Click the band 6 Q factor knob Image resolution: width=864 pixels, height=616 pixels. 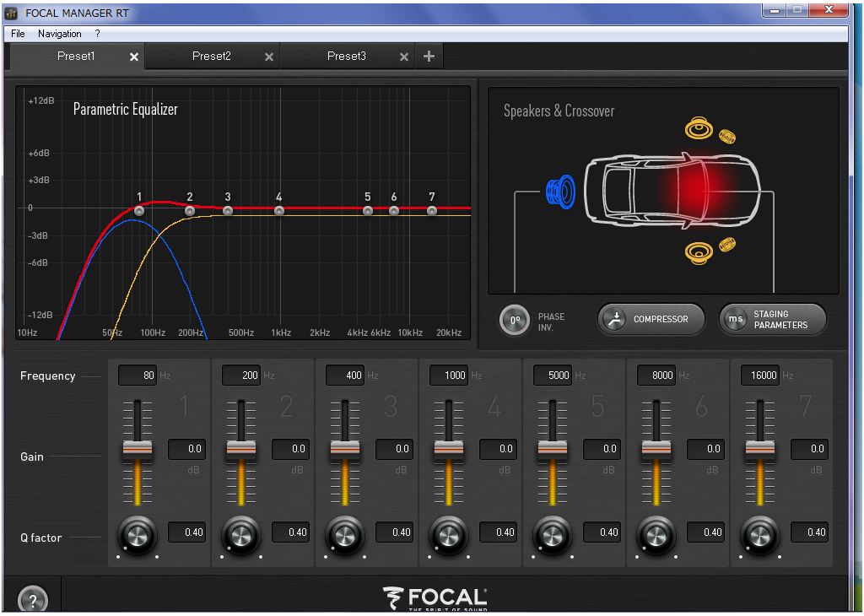point(656,534)
